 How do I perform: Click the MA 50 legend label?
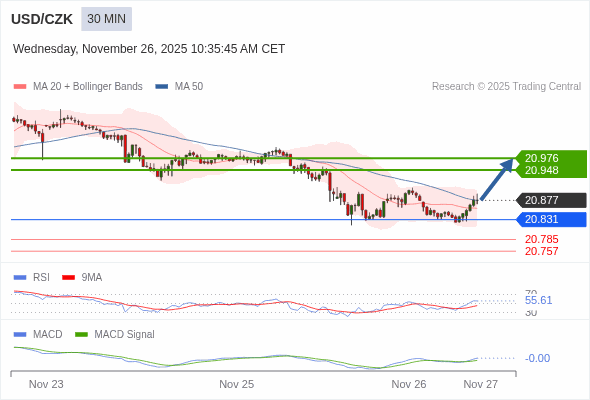click(x=189, y=87)
